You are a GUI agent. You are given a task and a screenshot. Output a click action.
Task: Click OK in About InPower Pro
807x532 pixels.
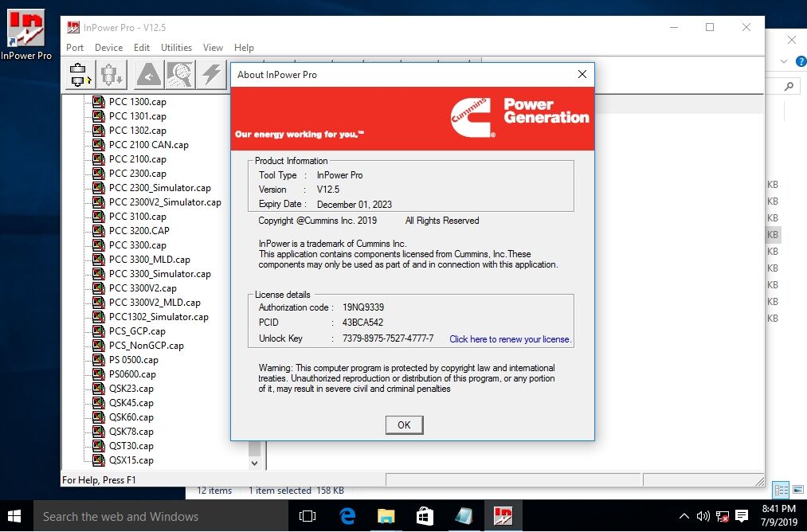[404, 425]
